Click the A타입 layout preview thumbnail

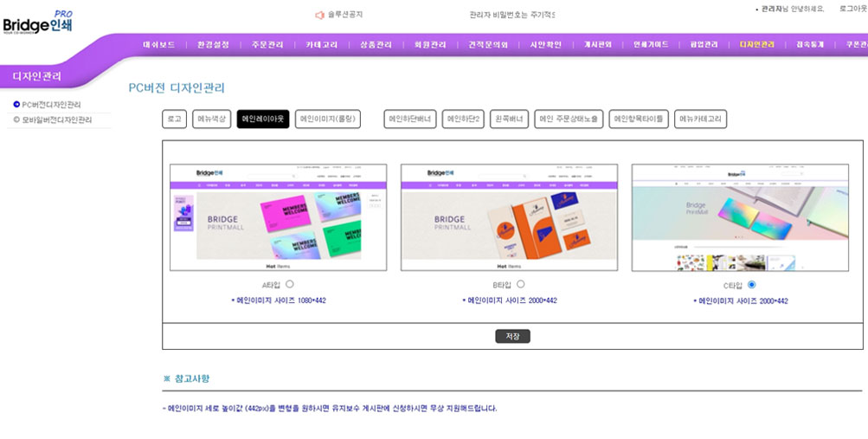point(279,217)
